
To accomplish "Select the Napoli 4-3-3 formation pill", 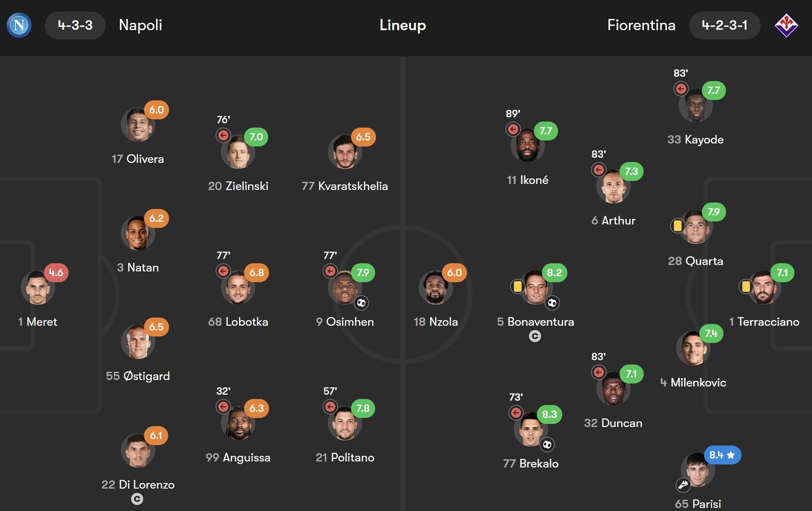I will click(75, 25).
